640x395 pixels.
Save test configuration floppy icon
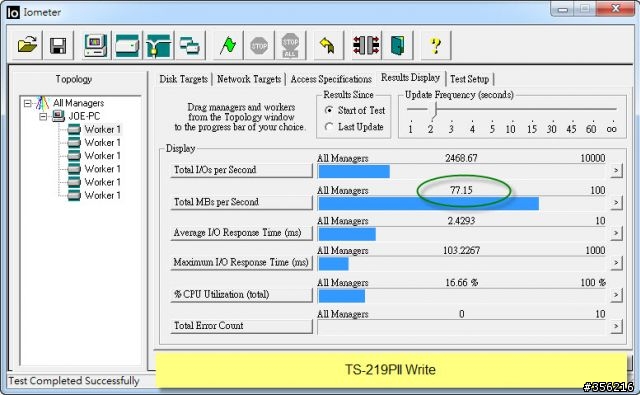[58, 45]
